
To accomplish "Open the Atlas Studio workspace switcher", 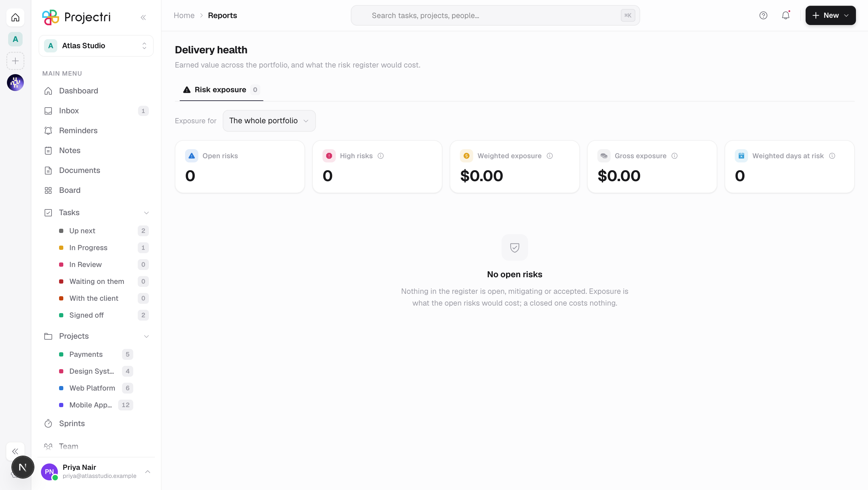I will [x=96, y=46].
